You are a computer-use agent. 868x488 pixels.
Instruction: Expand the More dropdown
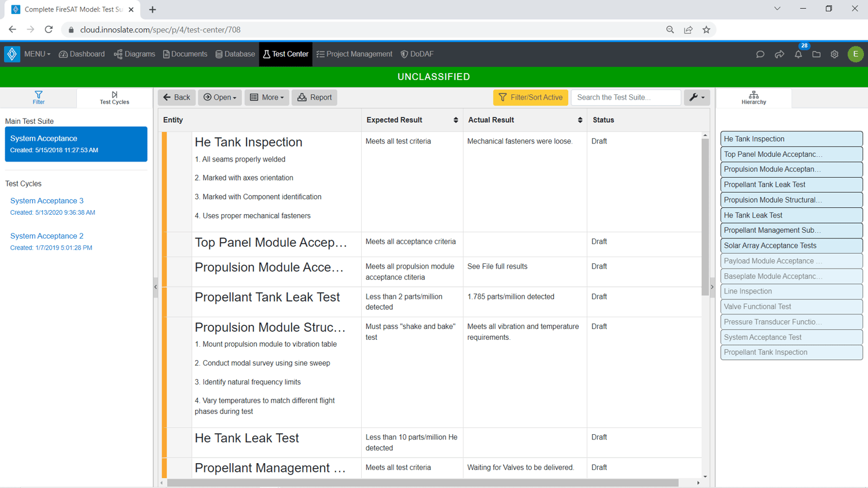click(266, 97)
